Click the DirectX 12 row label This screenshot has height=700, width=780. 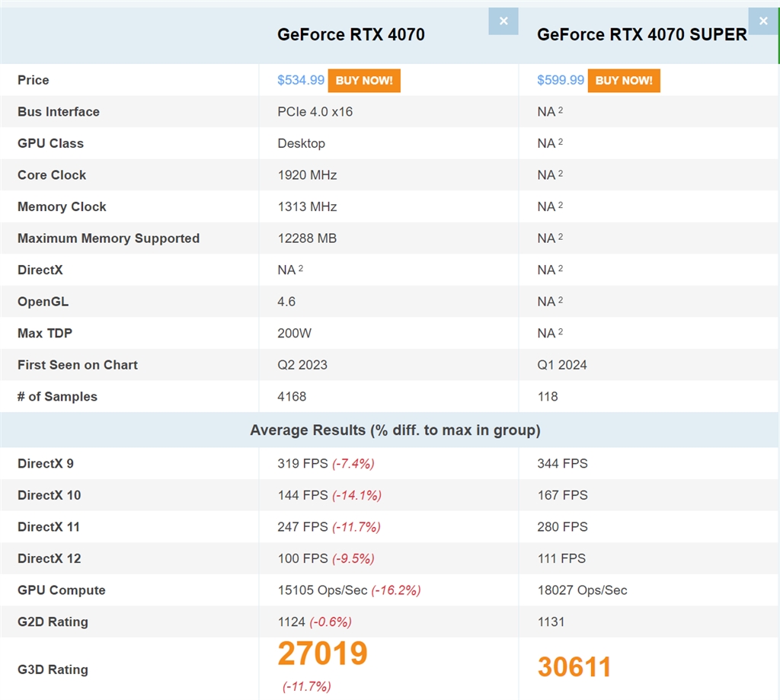pyautogui.click(x=50, y=559)
